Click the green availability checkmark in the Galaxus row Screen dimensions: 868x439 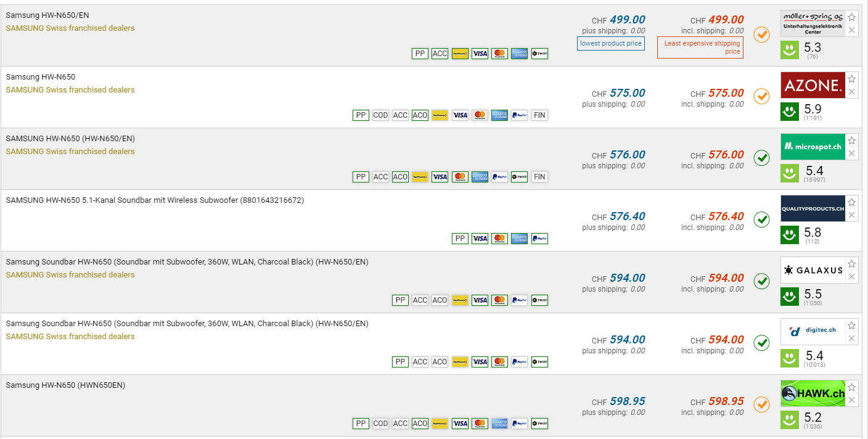762,281
